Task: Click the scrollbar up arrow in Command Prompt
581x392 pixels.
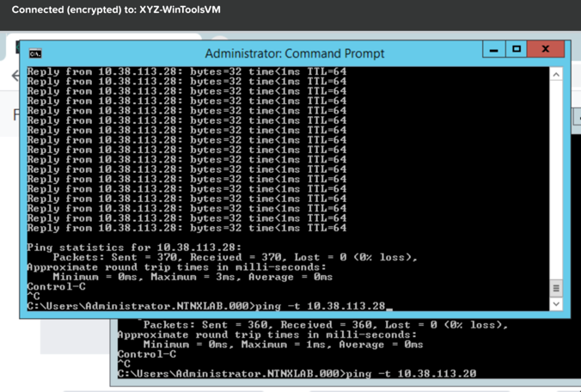Action: tap(556, 75)
